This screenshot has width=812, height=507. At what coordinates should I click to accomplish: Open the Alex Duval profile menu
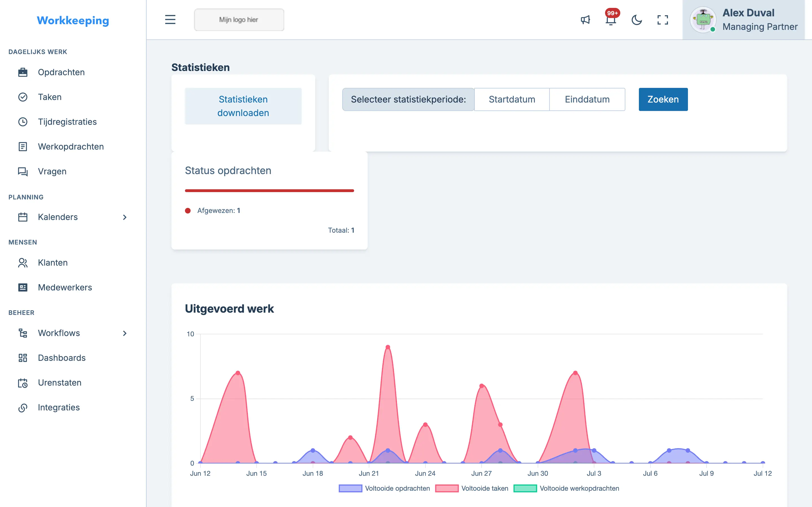(743, 20)
